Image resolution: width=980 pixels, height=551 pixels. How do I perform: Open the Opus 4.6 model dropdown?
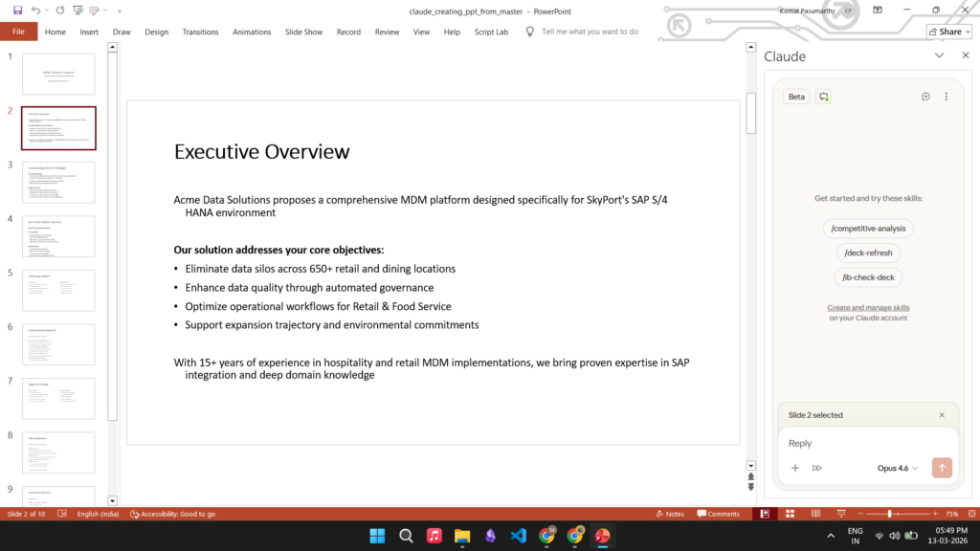click(897, 468)
